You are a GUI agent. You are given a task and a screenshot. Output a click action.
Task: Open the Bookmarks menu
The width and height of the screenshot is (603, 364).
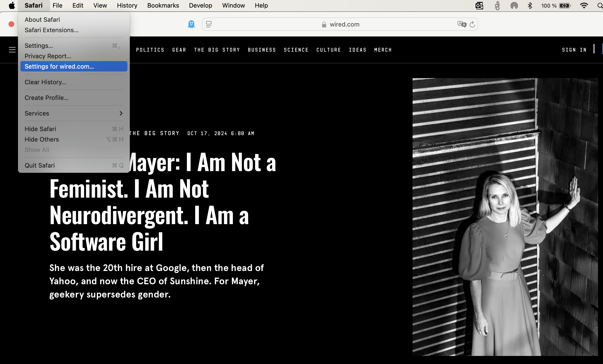pos(163,5)
